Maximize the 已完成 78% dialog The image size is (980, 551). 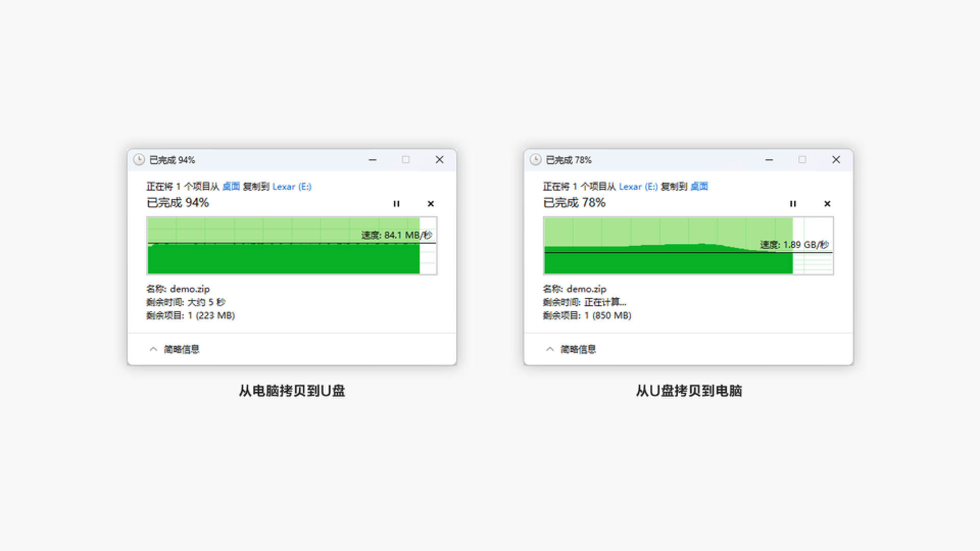[x=802, y=160]
